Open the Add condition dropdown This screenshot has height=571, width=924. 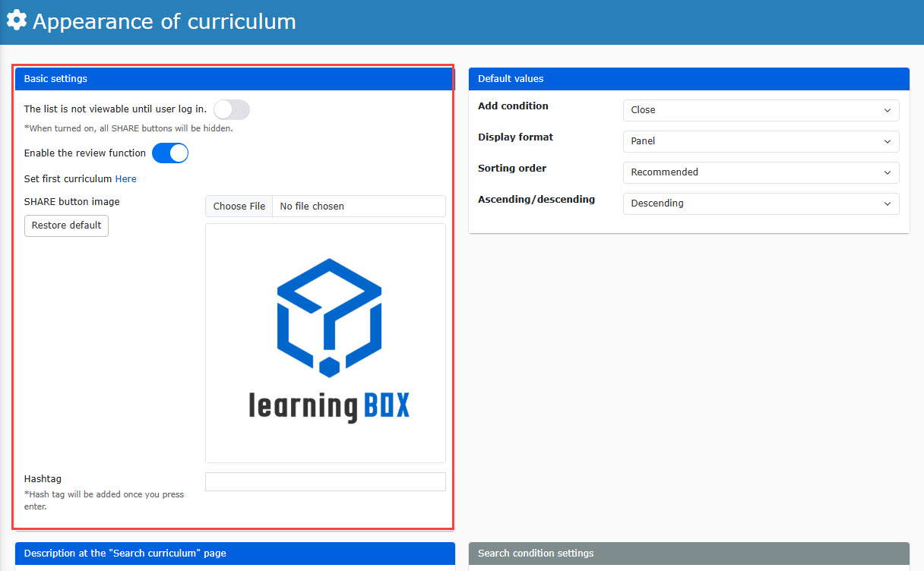tap(761, 110)
